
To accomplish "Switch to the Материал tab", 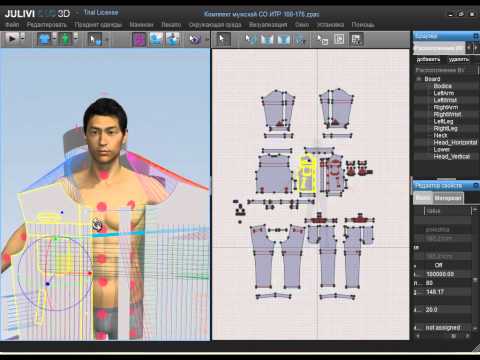I will coord(448,198).
